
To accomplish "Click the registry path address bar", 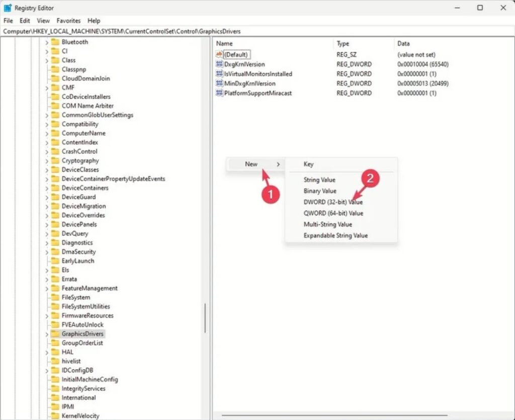I will 251,31.
